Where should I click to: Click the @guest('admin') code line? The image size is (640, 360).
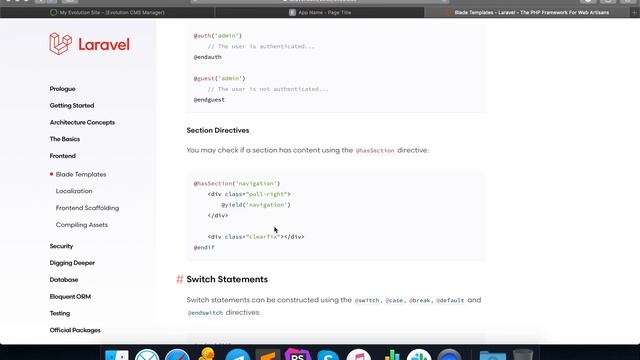coord(219,78)
